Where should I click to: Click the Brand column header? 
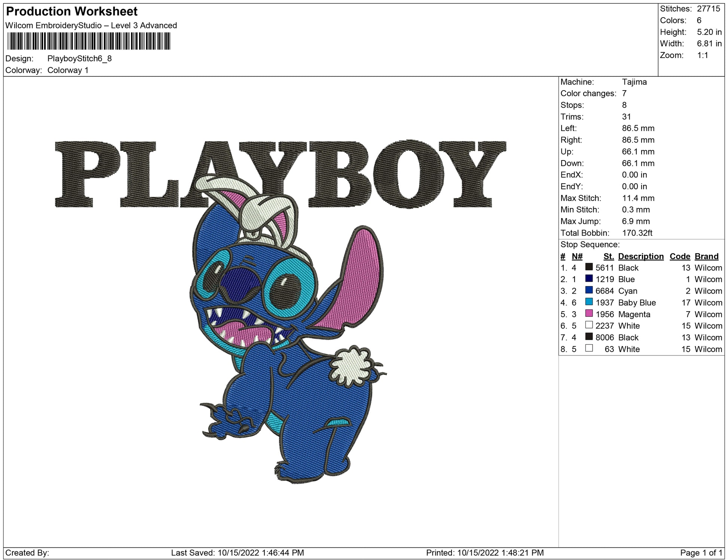(706, 256)
